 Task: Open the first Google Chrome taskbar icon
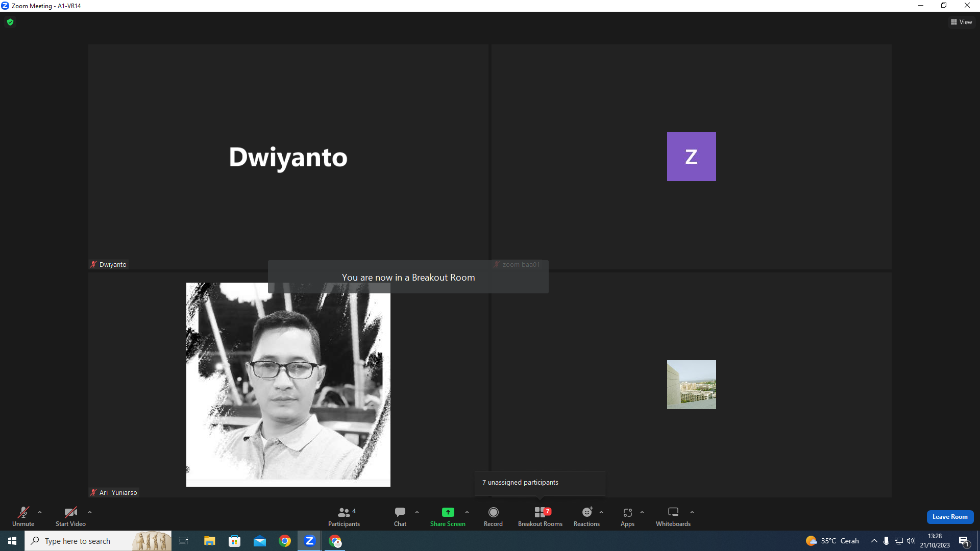click(x=285, y=541)
